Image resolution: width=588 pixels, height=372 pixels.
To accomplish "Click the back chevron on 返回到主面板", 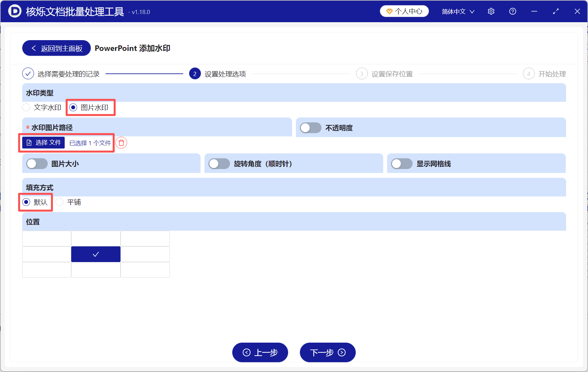I will coord(34,48).
